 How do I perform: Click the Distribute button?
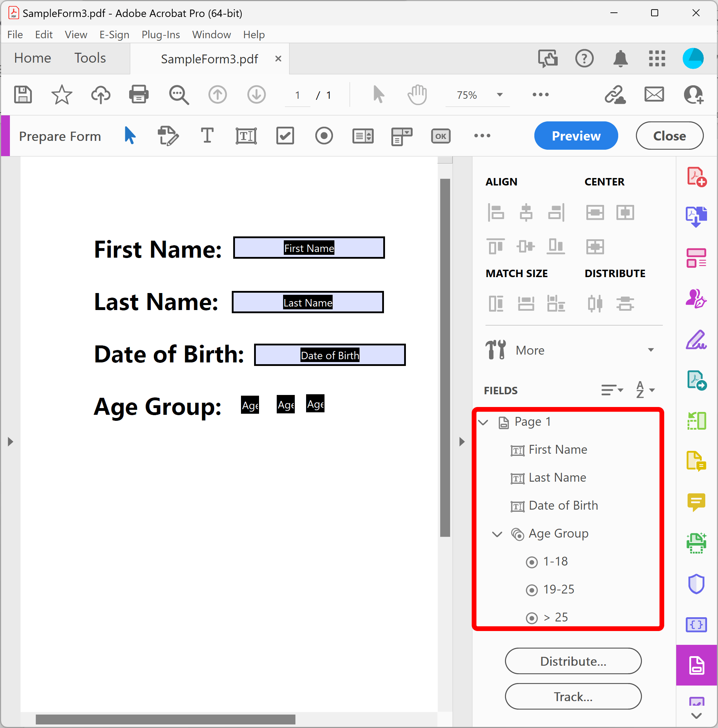coord(573,661)
